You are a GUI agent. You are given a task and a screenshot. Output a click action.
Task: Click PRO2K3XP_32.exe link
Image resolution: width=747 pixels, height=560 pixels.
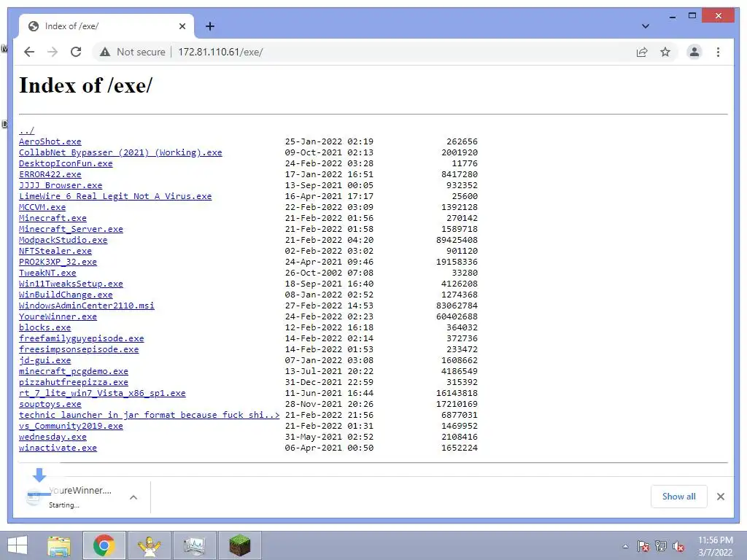[x=58, y=262]
